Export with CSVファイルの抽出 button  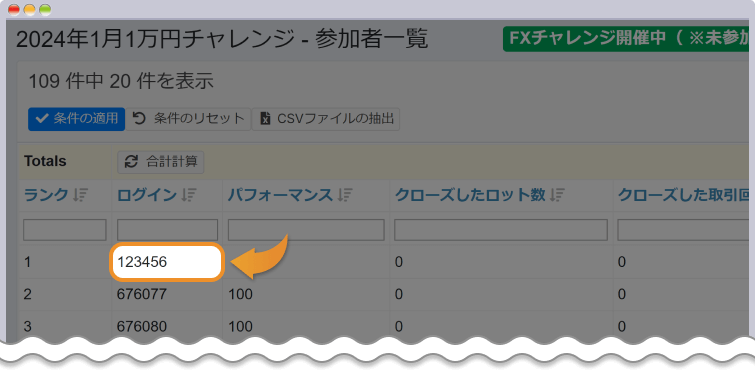[x=326, y=119]
